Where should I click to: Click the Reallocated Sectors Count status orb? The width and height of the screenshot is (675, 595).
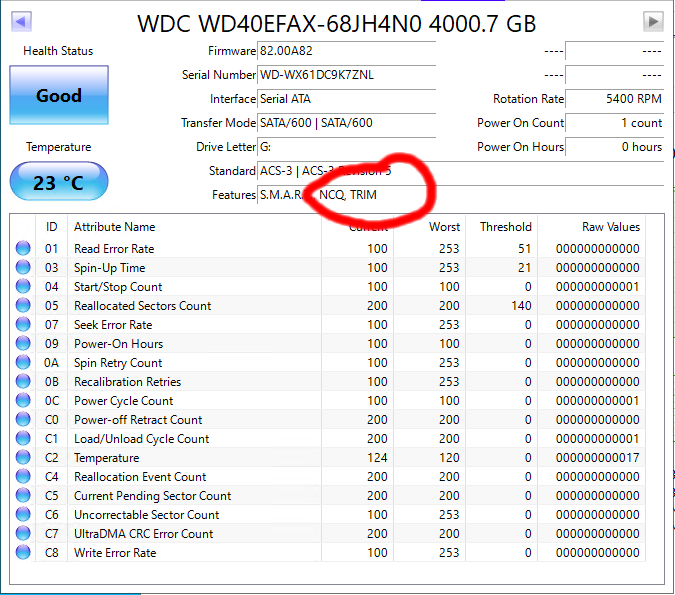(23, 305)
